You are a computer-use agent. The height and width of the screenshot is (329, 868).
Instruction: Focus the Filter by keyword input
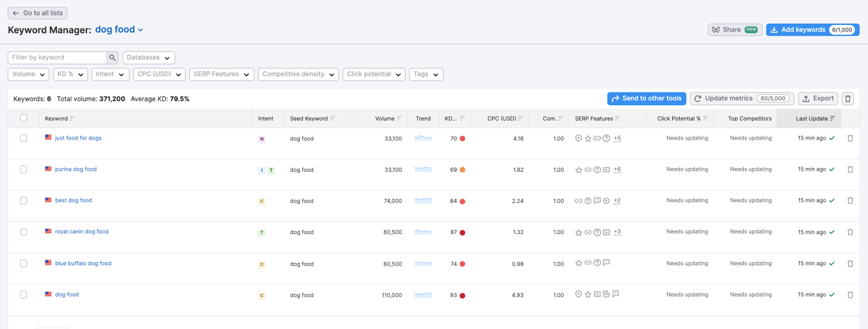(58, 57)
